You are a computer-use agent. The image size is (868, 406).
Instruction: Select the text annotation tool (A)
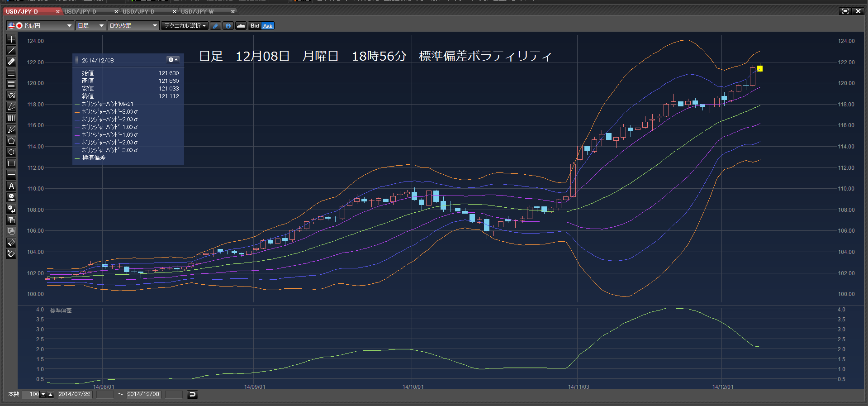pos(11,186)
